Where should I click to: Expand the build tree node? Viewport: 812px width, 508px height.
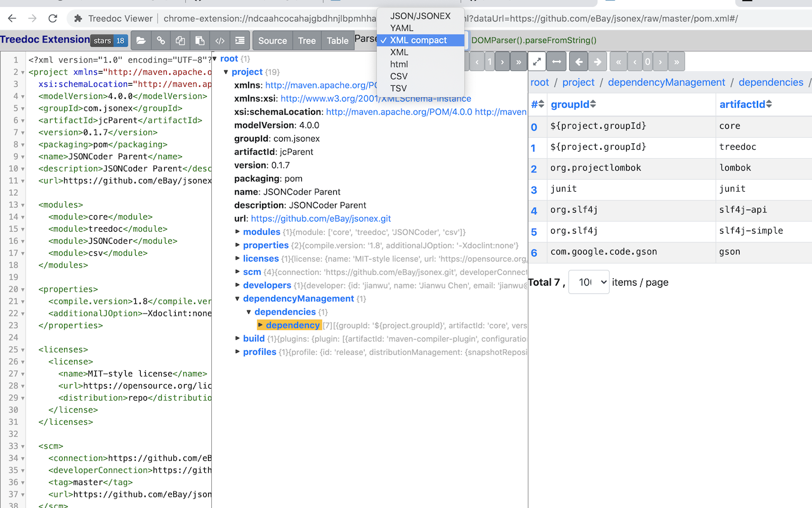click(x=238, y=338)
